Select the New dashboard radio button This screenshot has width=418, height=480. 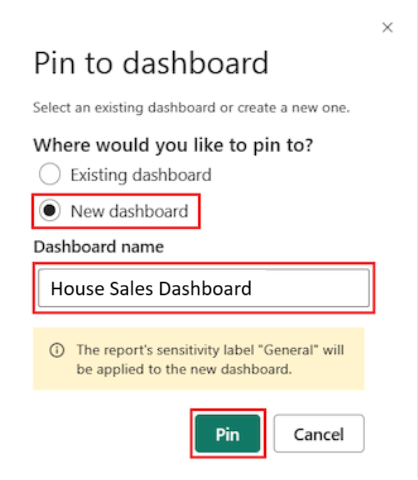(x=50, y=211)
